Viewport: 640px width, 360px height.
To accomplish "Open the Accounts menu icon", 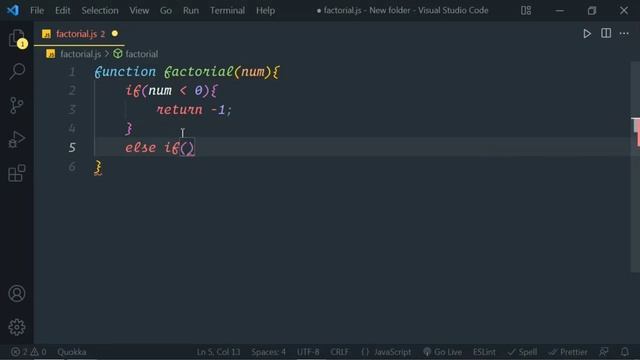I will [x=17, y=293].
